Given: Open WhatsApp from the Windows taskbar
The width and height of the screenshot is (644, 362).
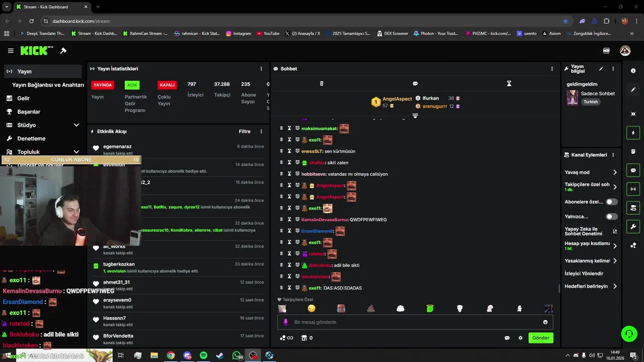Looking at the screenshot, I should coord(236,355).
